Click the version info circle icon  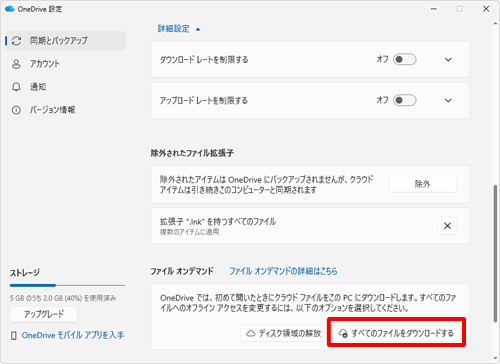(16, 110)
